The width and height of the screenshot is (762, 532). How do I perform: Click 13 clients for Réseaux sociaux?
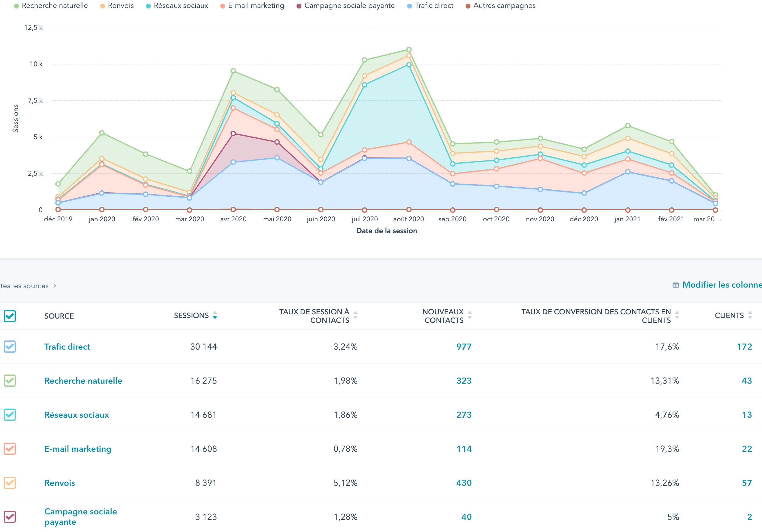[747, 415]
